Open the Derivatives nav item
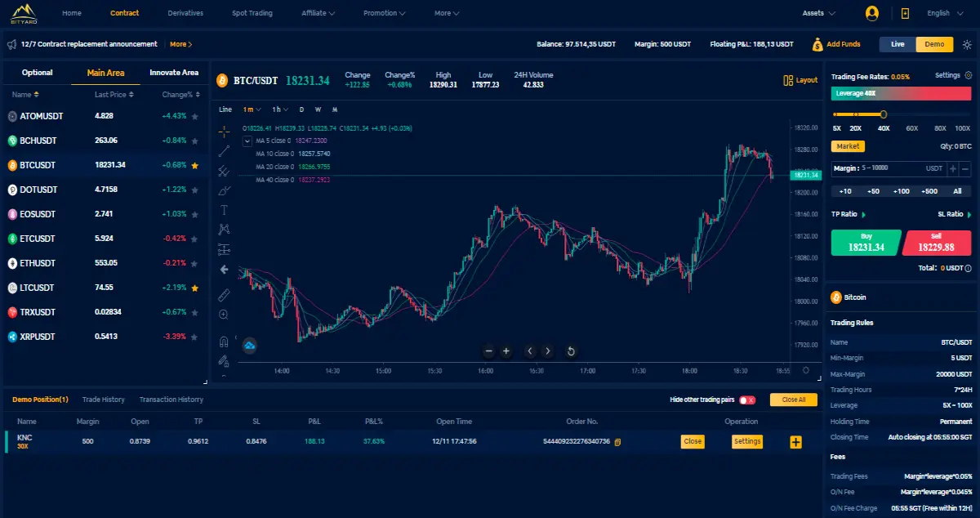The height and width of the screenshot is (518, 980). click(x=185, y=13)
